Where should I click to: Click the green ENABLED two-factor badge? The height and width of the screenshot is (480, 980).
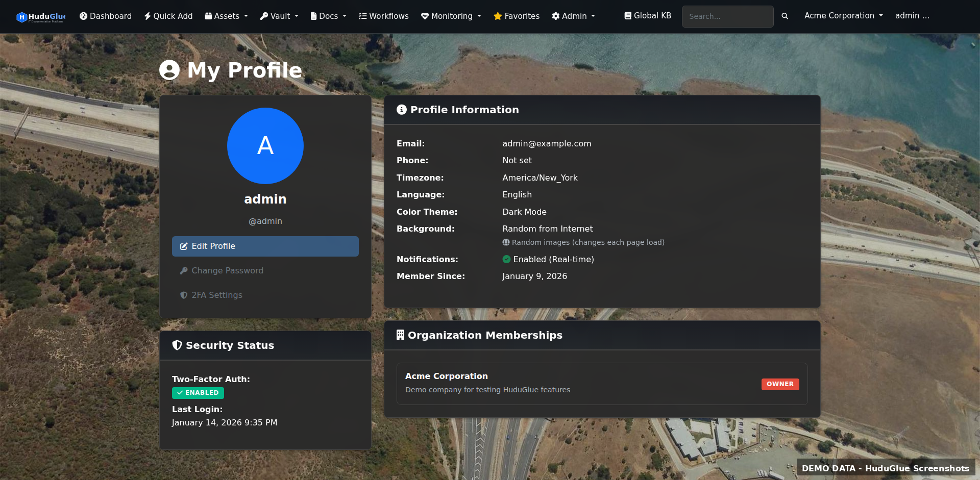[x=198, y=393]
